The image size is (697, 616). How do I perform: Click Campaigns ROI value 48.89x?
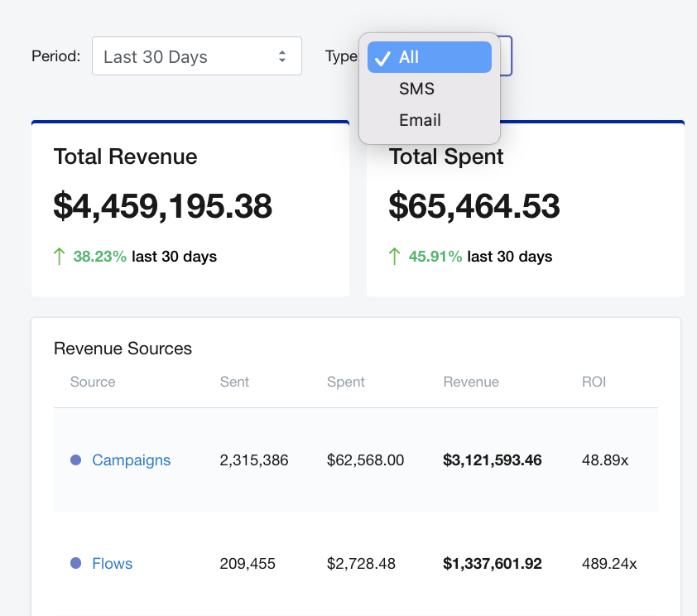pos(605,460)
